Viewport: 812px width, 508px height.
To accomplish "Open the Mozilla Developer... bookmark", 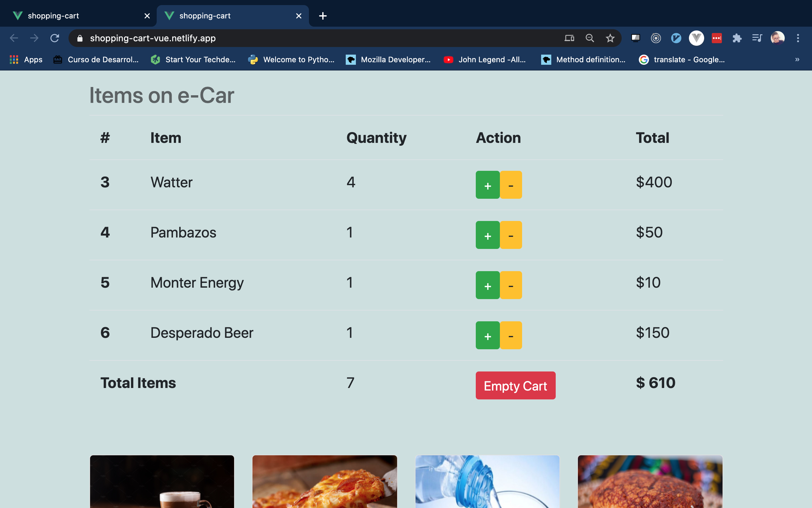I will click(x=389, y=59).
